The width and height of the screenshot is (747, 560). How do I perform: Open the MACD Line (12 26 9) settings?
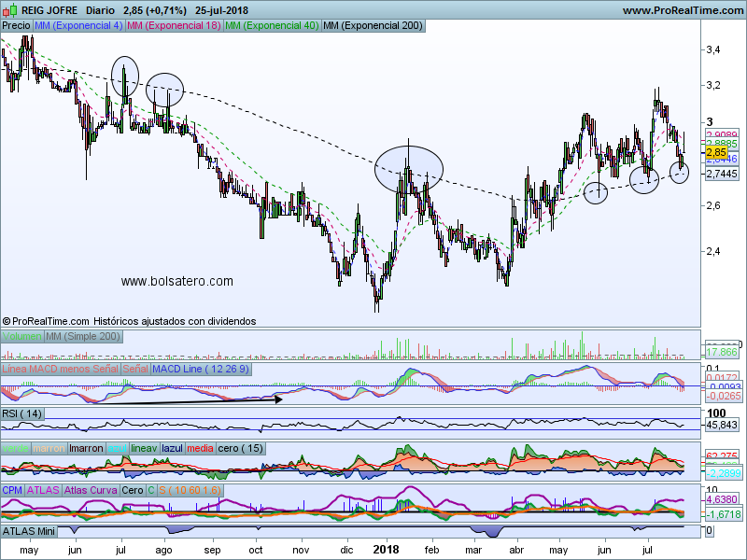[201, 370]
